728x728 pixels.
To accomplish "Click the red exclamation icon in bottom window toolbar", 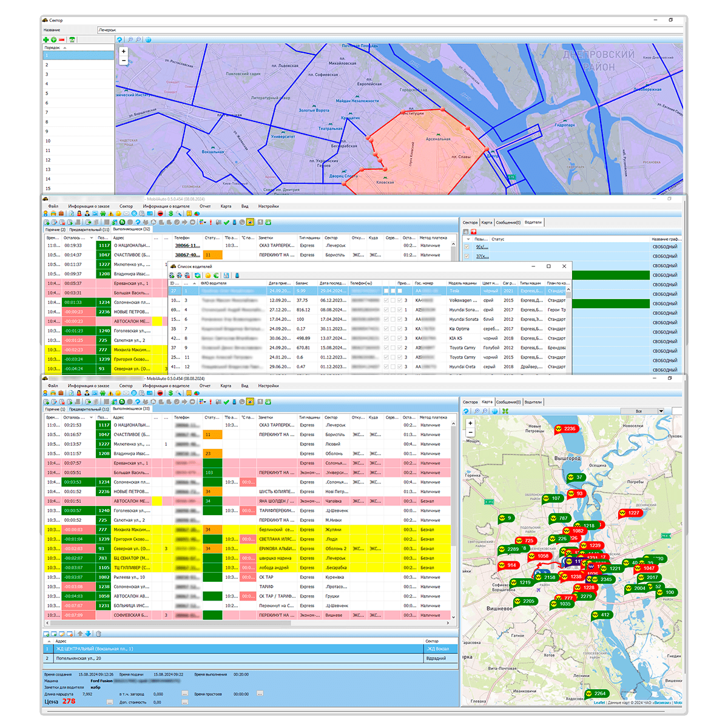I will pyautogui.click(x=210, y=402).
